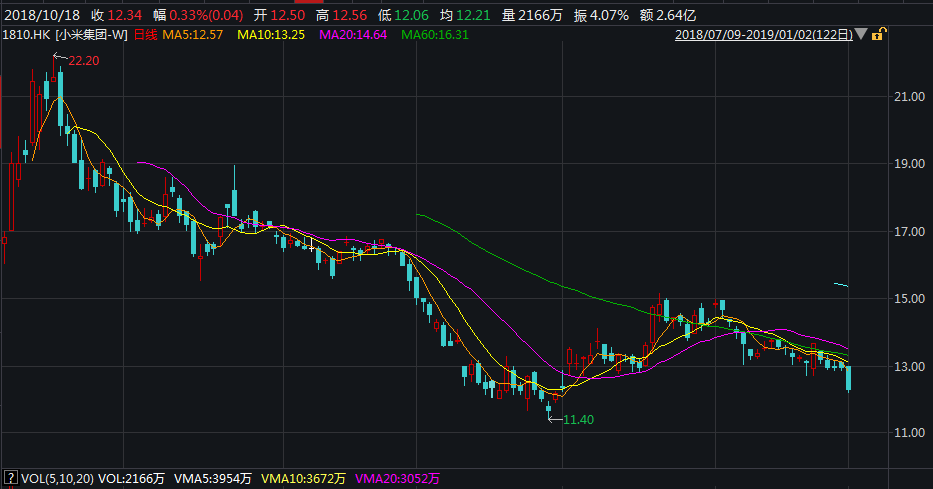Open the date range dropdown triangle
This screenshot has width=933, height=489.
click(x=860, y=35)
